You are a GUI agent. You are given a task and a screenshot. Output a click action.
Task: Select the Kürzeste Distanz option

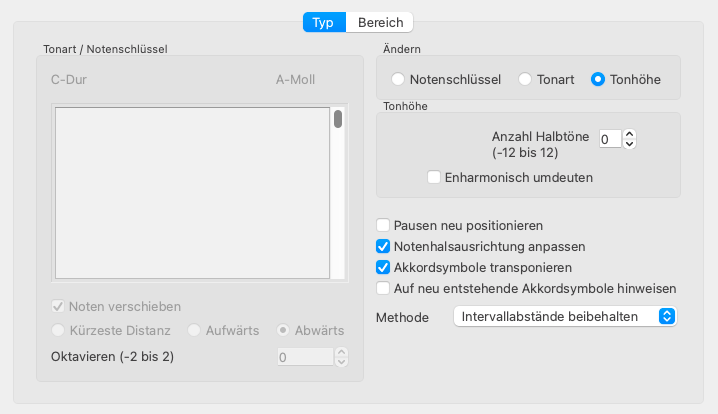[58, 330]
